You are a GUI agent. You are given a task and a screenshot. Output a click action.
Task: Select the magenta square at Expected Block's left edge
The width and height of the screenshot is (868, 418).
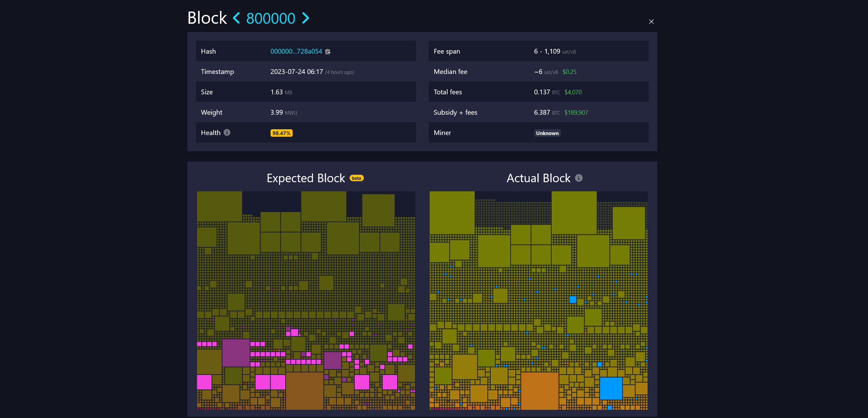point(204,382)
